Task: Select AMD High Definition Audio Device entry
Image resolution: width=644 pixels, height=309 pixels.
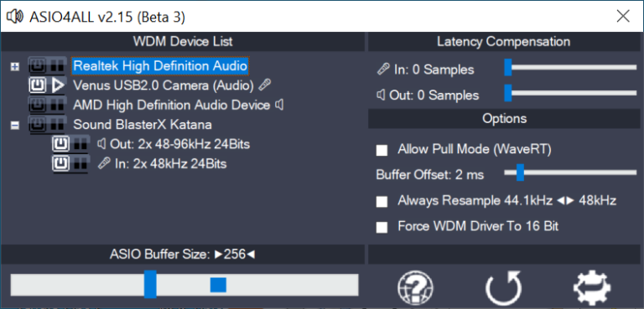Action: pyautogui.click(x=172, y=106)
